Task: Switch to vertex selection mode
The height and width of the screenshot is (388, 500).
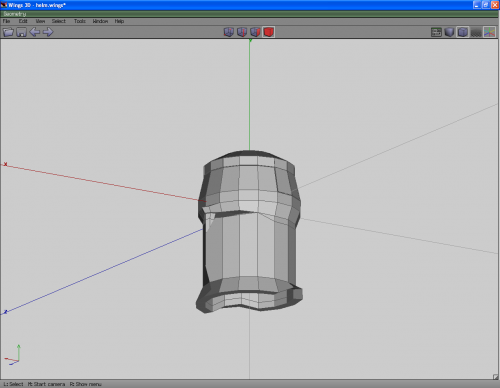Action: pyautogui.click(x=229, y=32)
